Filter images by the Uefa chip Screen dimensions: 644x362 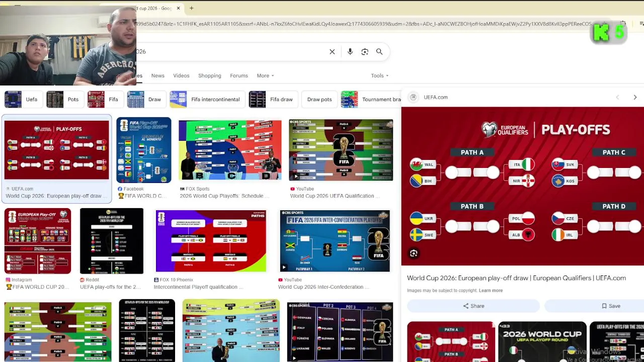click(23, 100)
